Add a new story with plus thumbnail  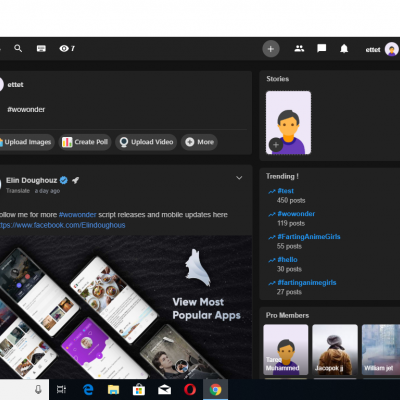point(288,123)
